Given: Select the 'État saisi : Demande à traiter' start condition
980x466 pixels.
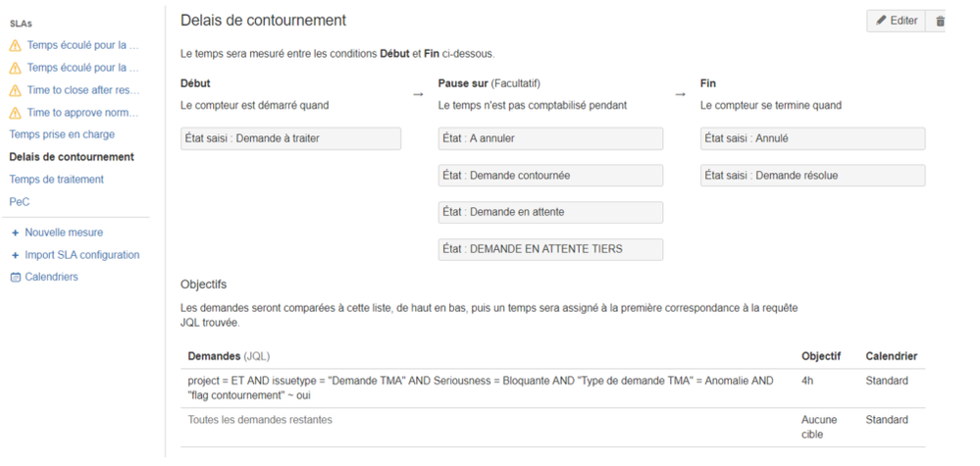Looking at the screenshot, I should [x=290, y=138].
